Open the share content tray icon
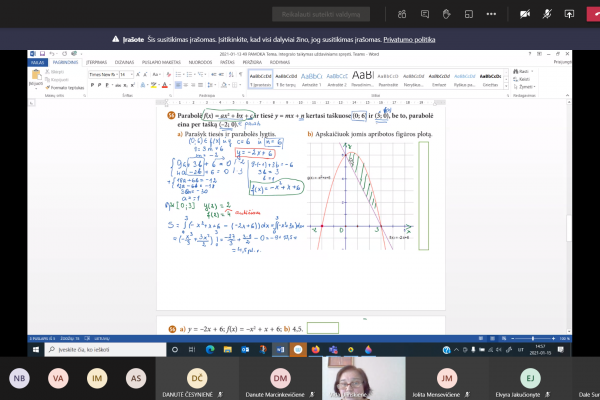 pos(569,14)
